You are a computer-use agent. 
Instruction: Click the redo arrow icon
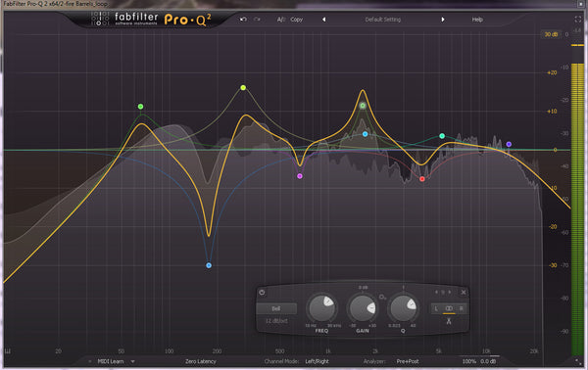coord(257,20)
